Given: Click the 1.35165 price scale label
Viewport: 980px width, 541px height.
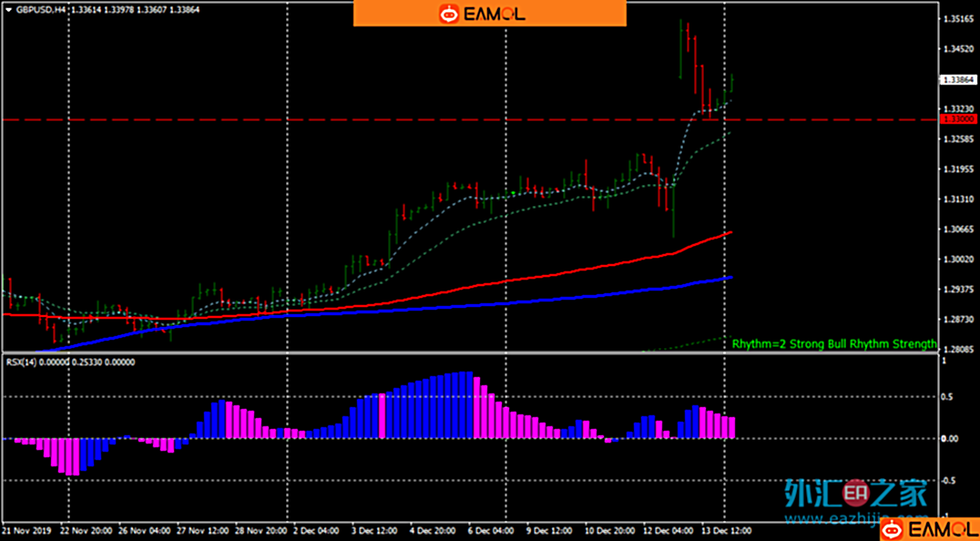Looking at the screenshot, I should (956, 18).
